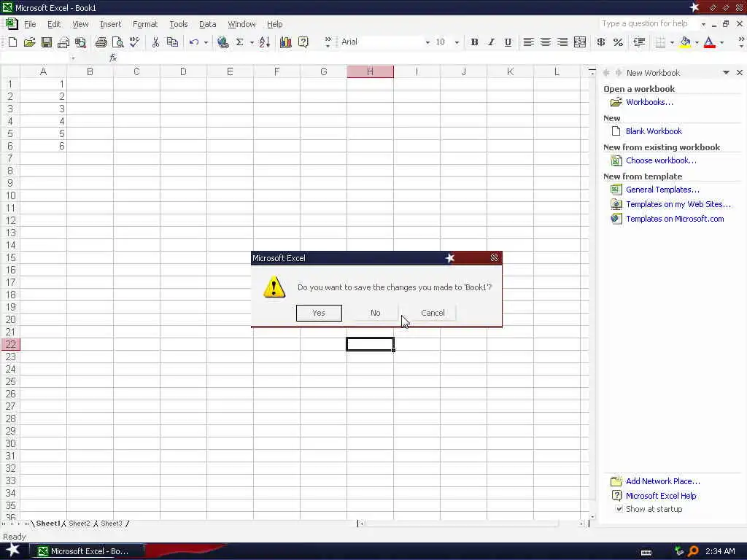Apply cell borders using Borders icon
747x560 pixels.
(660, 42)
